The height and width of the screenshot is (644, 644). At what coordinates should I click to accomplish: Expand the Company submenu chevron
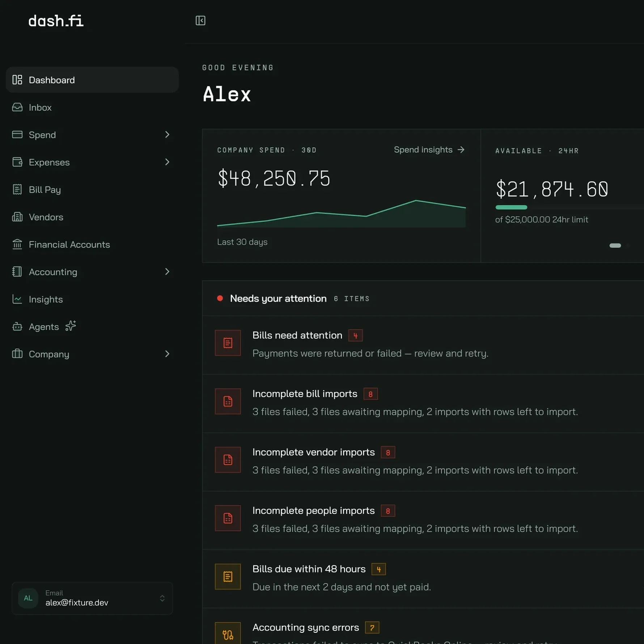167,354
